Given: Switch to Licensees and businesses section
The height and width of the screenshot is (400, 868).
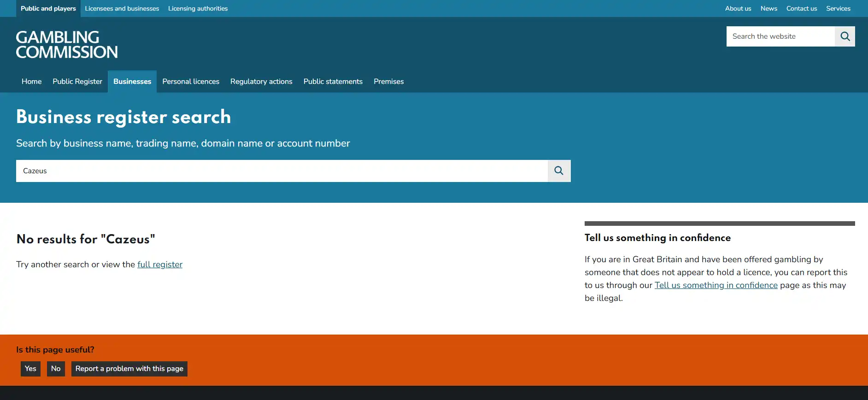Looking at the screenshot, I should pyautogui.click(x=122, y=9).
